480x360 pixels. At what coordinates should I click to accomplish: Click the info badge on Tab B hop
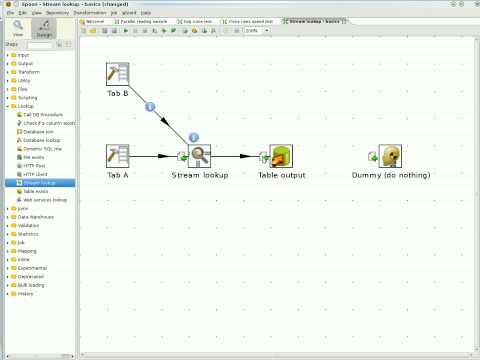point(150,107)
